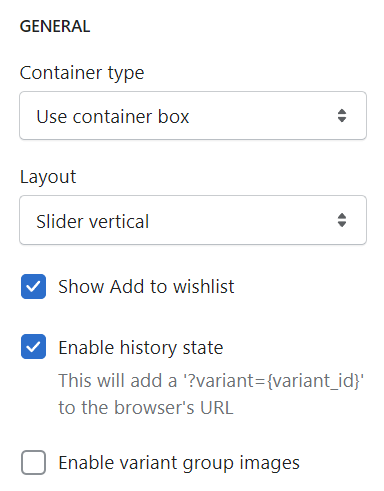Uncheck the Show Add to wishlist checkbox

[33, 286]
